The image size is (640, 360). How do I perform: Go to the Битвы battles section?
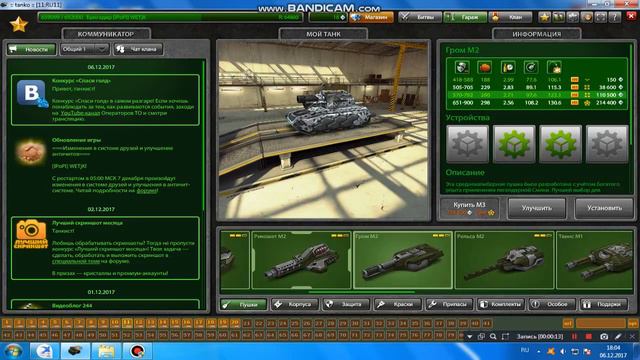(420, 17)
